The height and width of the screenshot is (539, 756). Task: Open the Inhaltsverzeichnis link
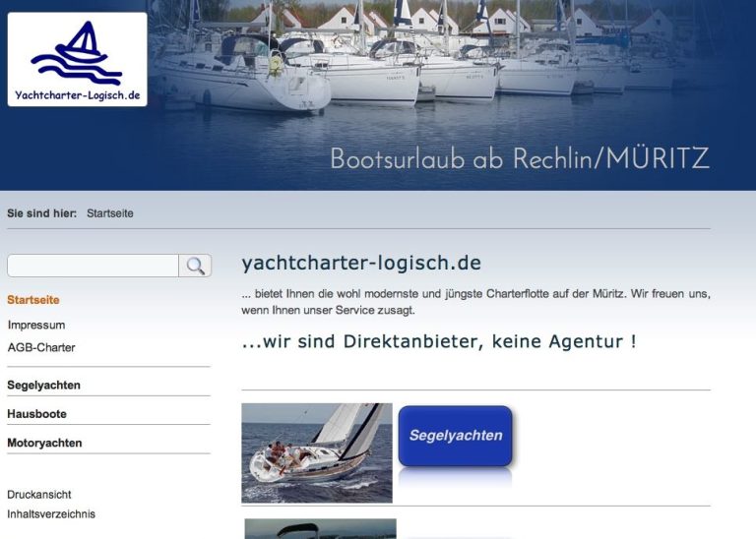tap(51, 514)
